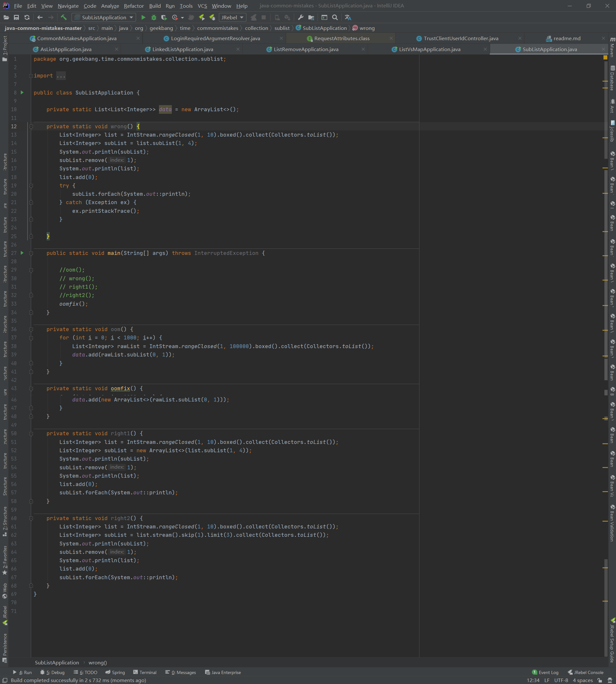This screenshot has height=684, width=616.
Task: Open the Favorites side panel
Action: tap(5, 560)
